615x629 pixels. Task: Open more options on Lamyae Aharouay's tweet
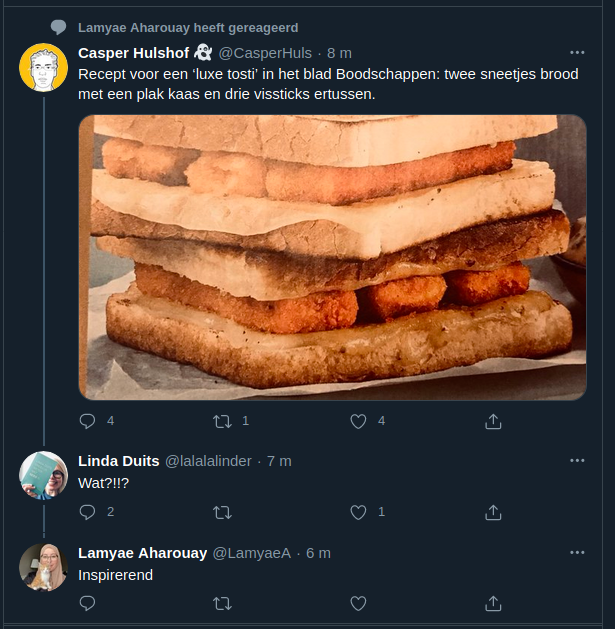577,552
